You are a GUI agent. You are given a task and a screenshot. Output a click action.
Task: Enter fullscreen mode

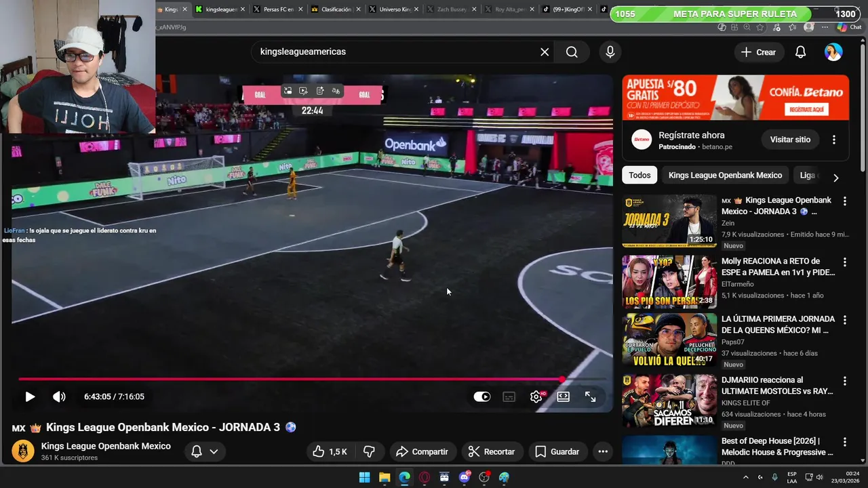590,396
